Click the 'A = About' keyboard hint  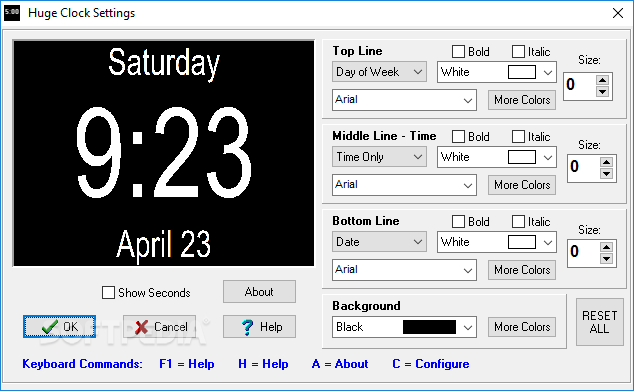[340, 364]
